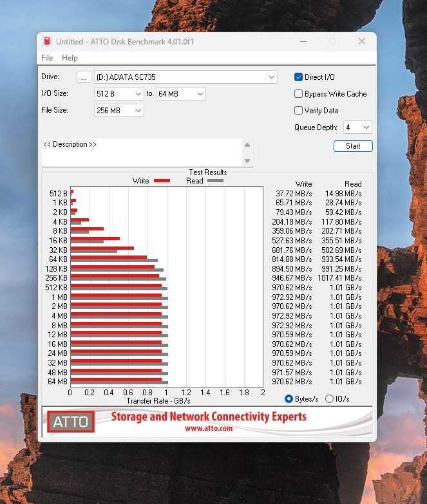Viewport: 427px width, 504px height.
Task: Enable Bypass Write Cache option
Action: pyautogui.click(x=298, y=94)
